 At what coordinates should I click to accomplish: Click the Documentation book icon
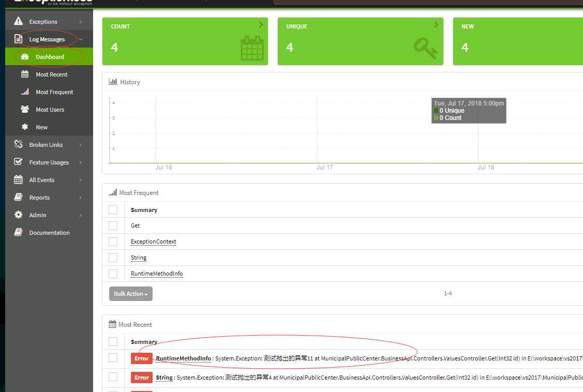18,232
